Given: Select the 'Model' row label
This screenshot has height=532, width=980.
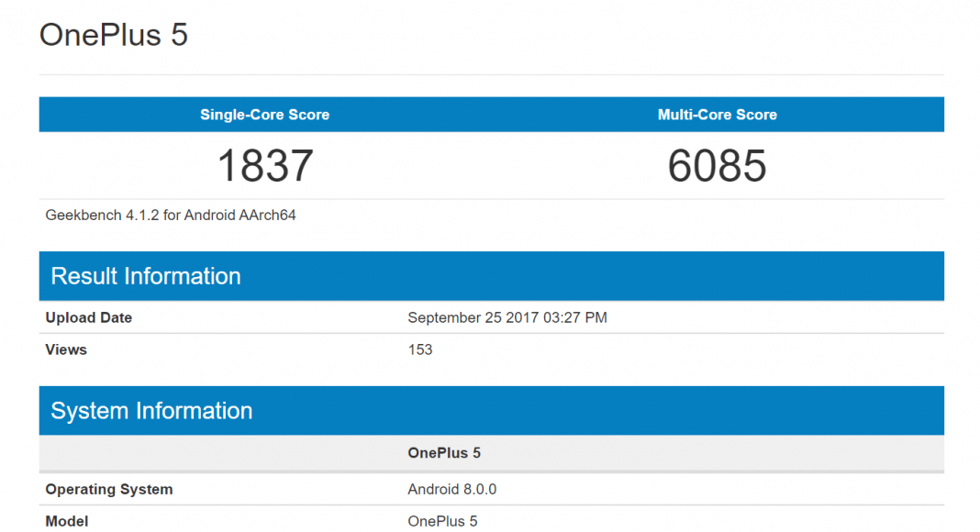Looking at the screenshot, I should (66, 521).
